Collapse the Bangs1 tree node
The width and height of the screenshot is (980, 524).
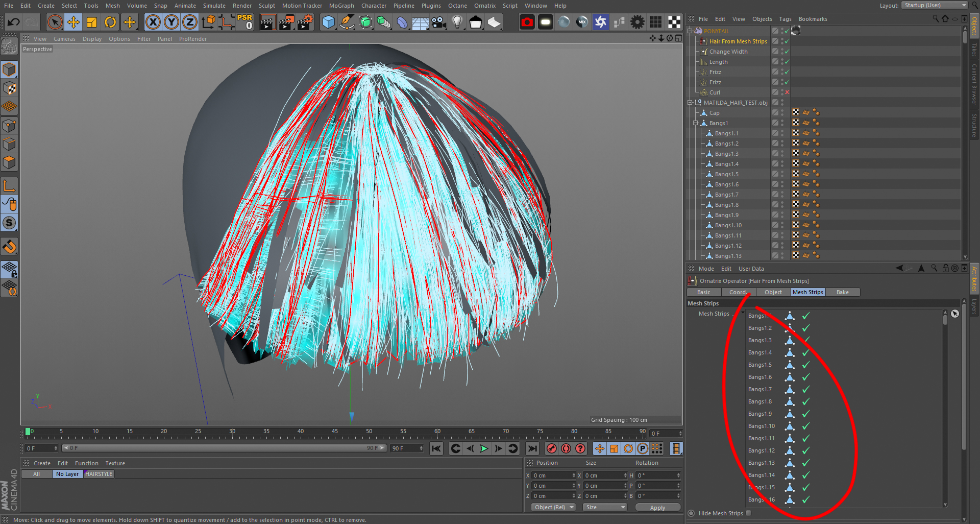[x=695, y=123]
